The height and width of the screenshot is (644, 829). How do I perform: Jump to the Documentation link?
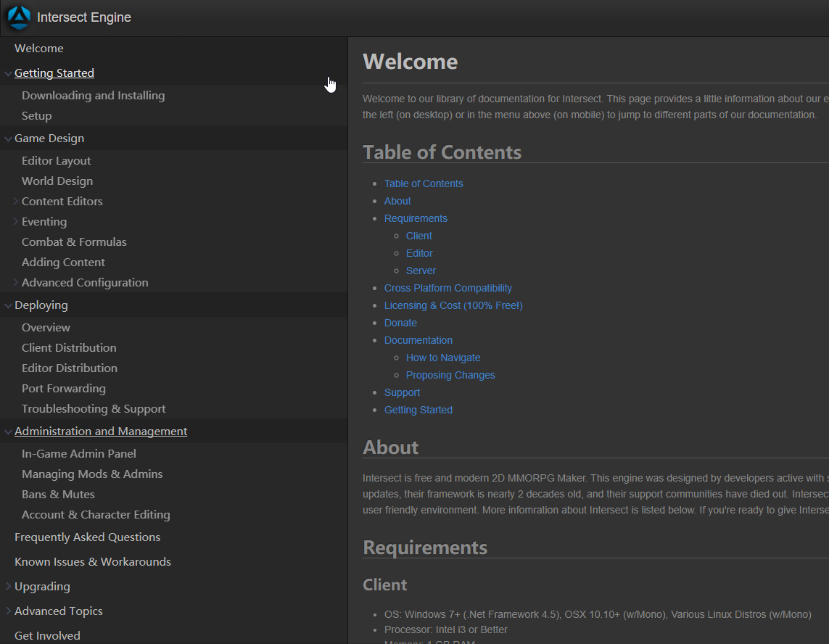pos(418,341)
